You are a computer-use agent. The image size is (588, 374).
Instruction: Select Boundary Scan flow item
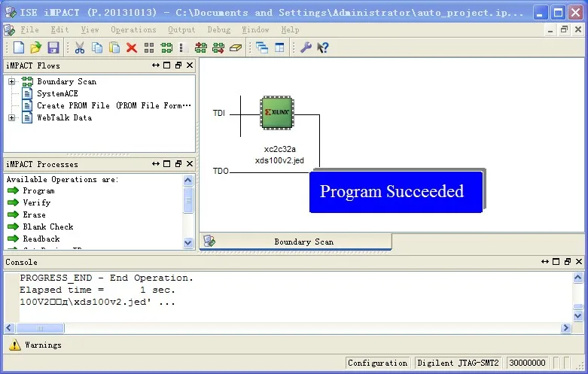pos(67,82)
